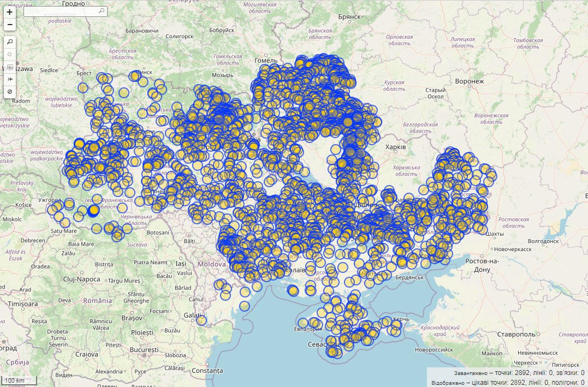Zoom out the map with minus button
The width and height of the screenshot is (588, 387).
tap(10, 25)
